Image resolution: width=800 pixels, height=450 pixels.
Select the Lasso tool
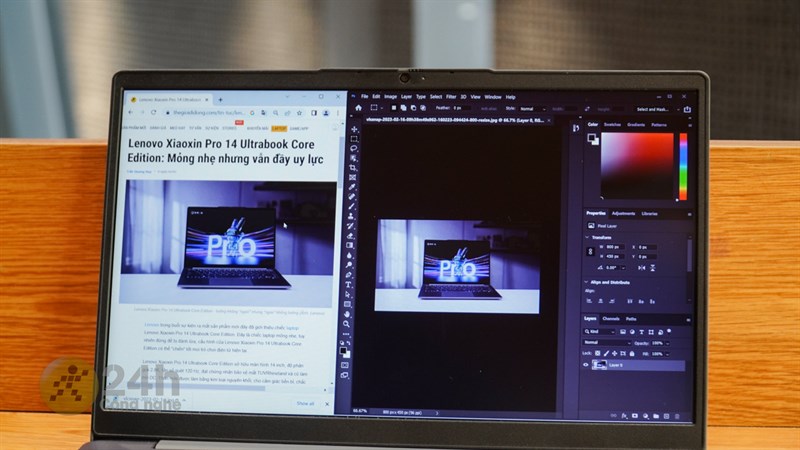click(x=354, y=148)
